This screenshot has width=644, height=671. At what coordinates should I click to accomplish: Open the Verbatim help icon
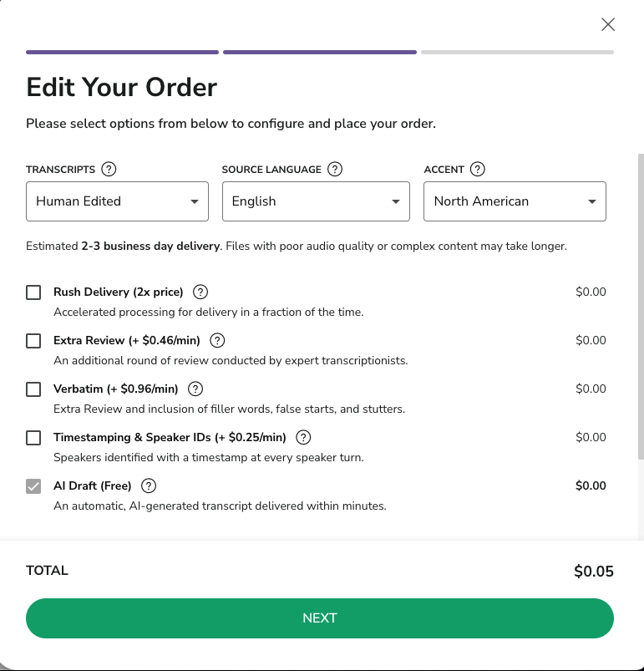pos(195,389)
